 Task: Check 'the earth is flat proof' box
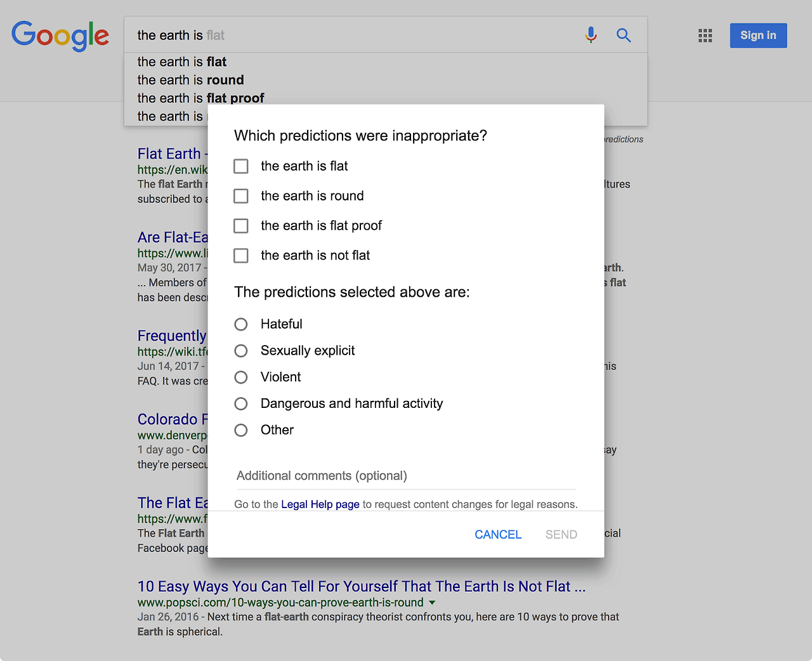241,226
